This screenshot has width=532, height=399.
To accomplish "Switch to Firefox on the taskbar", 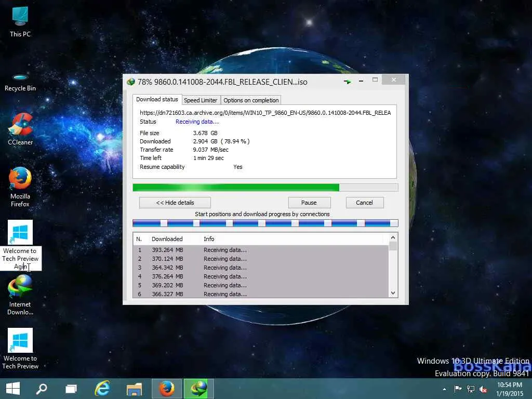I will (167, 389).
